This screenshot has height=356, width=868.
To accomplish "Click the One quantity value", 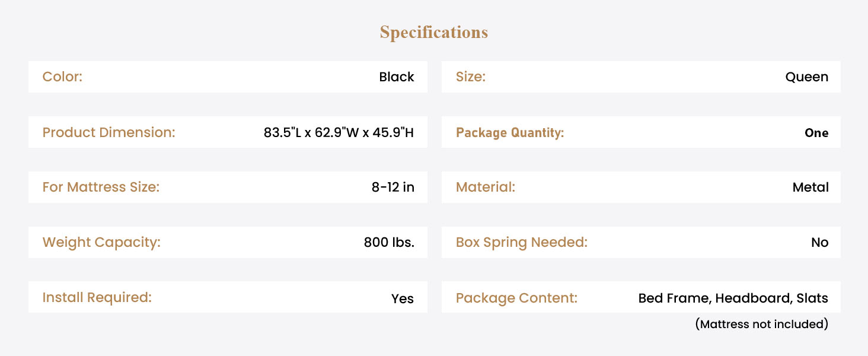I will click(816, 133).
